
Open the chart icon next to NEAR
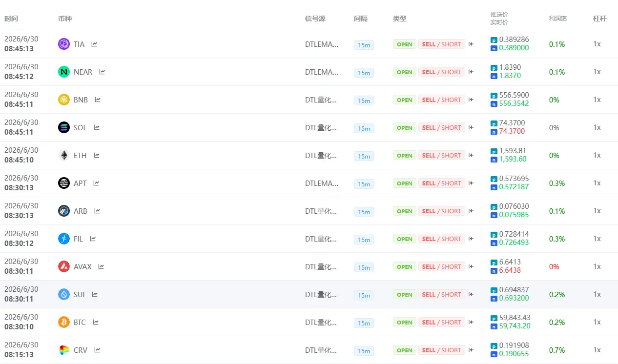pyautogui.click(x=102, y=72)
